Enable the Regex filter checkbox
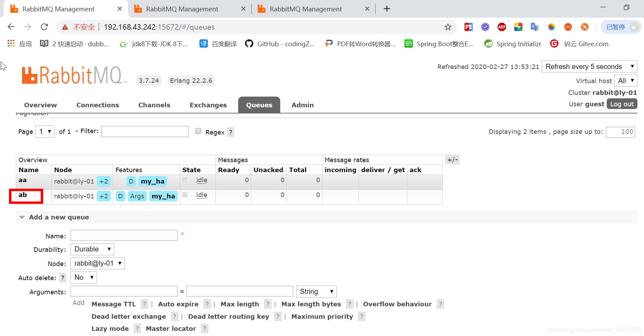This screenshot has width=644, height=336. [x=198, y=131]
